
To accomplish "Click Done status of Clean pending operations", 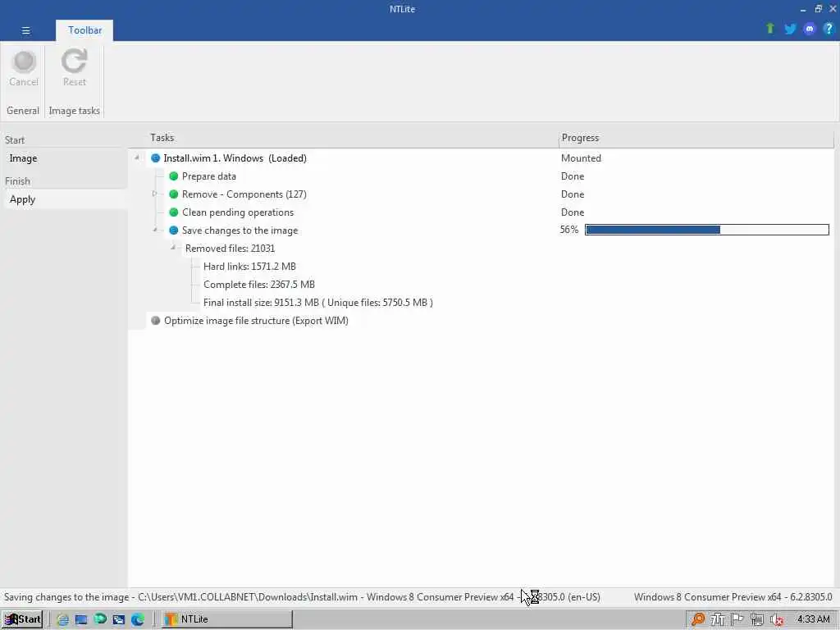I will [572, 212].
